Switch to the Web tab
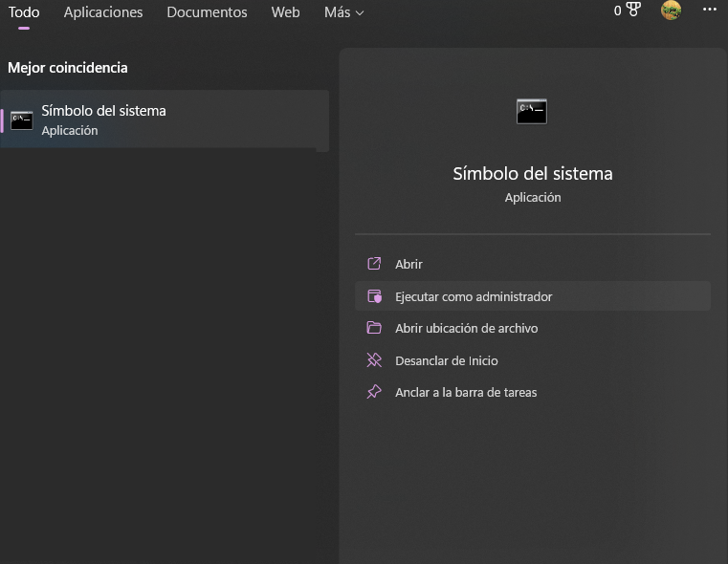The width and height of the screenshot is (728, 564). point(285,12)
